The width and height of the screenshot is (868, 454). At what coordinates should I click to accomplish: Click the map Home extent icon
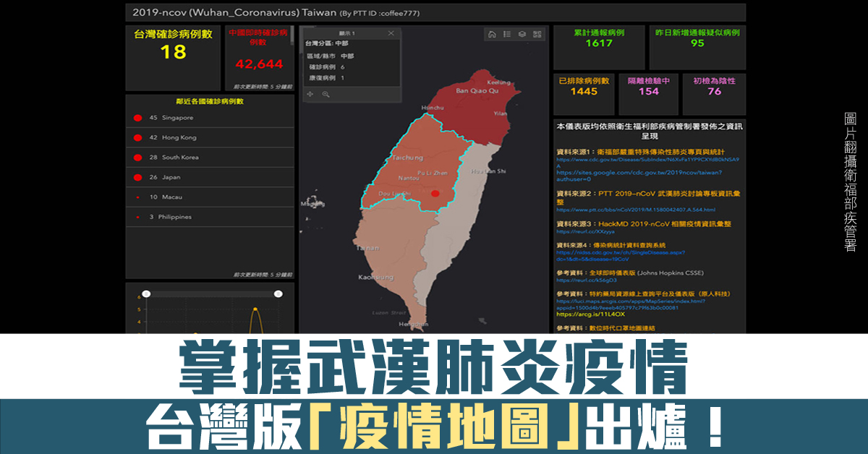[x=492, y=34]
